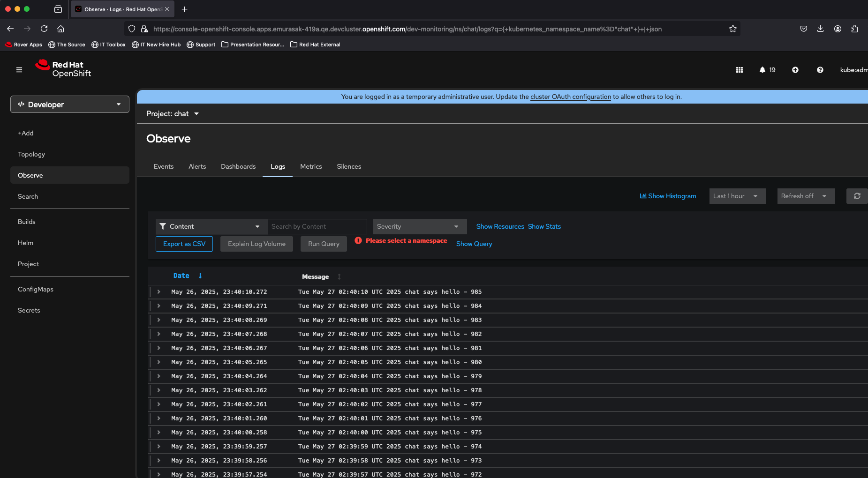Screen dimensions: 868x478
Task: Sort logs by Date column
Action: [x=181, y=276]
